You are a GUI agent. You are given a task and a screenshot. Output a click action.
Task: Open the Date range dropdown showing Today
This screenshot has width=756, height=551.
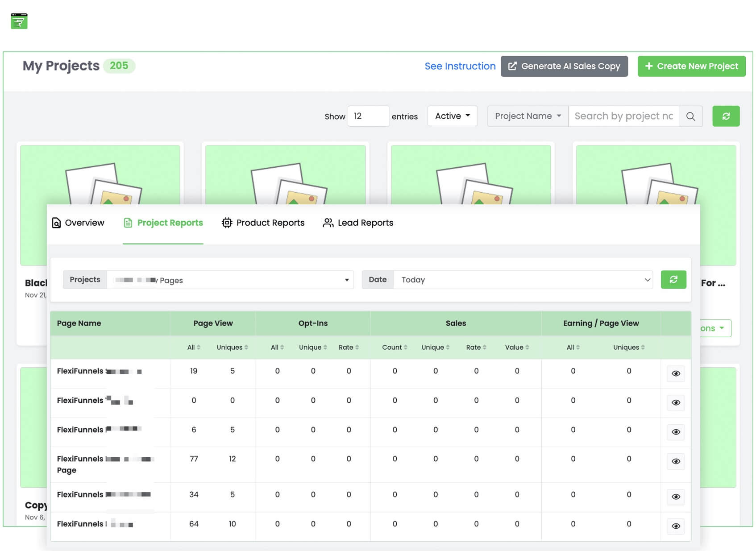tap(523, 280)
